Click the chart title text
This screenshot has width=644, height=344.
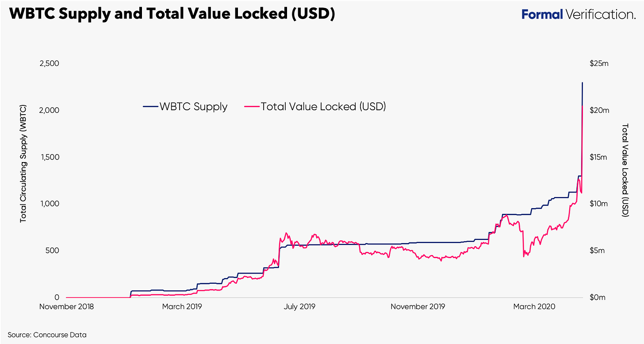tap(172, 14)
